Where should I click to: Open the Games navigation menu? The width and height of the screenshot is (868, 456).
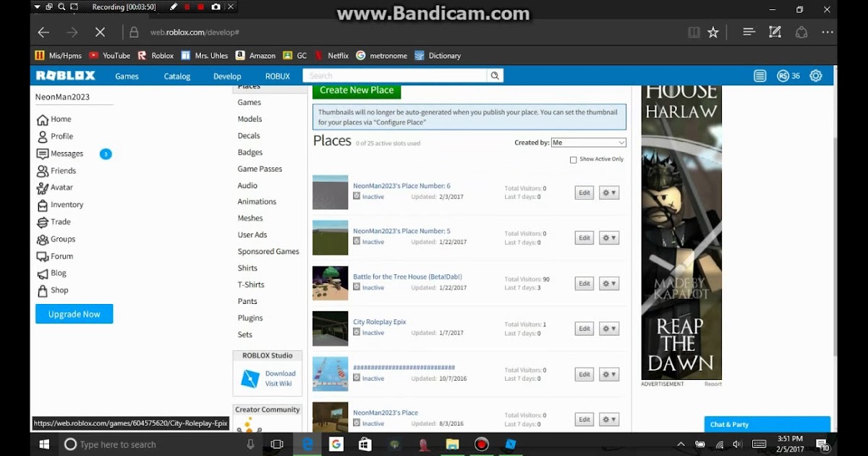click(x=127, y=76)
